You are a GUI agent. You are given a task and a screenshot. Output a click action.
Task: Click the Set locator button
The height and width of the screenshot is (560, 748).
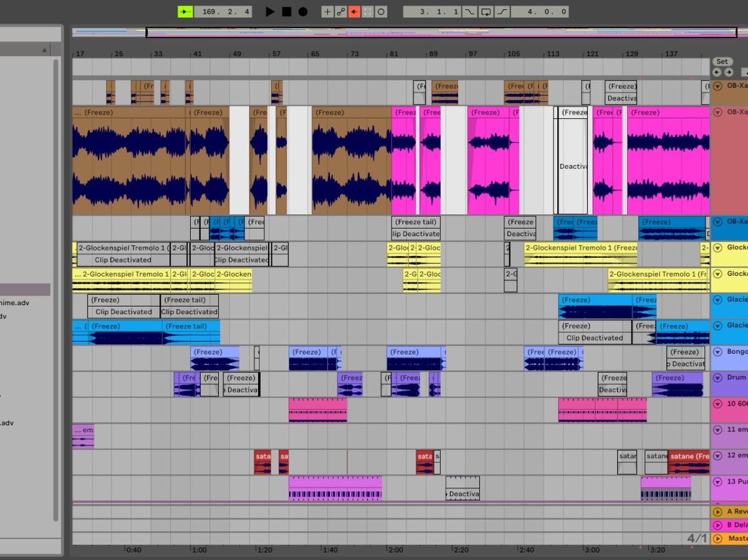pyautogui.click(x=722, y=62)
